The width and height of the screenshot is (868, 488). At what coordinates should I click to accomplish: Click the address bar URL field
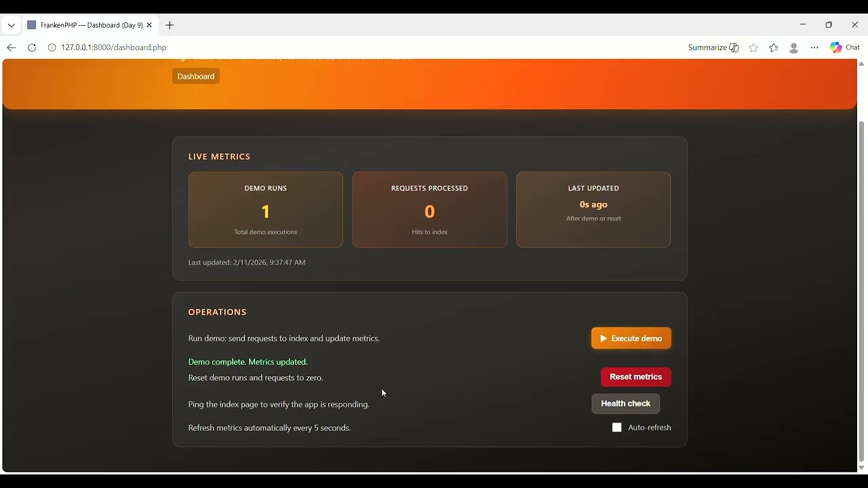coord(359,47)
